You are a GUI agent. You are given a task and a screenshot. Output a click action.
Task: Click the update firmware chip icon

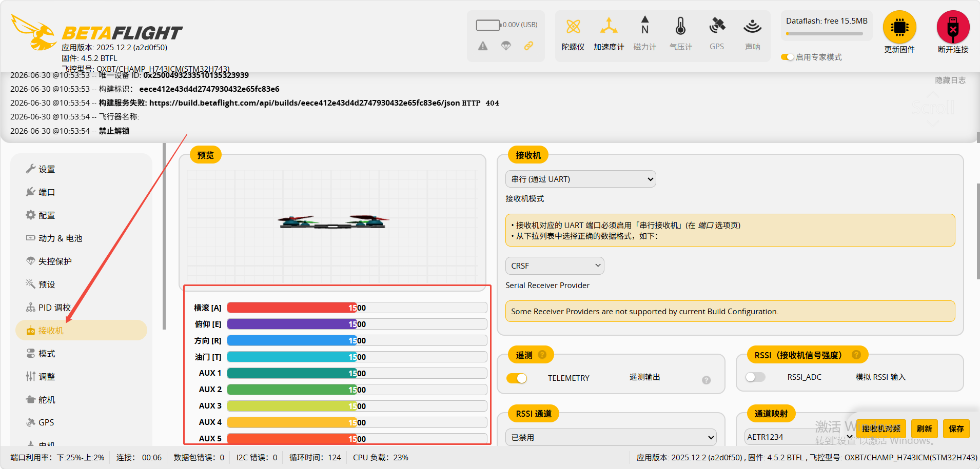coord(899,27)
